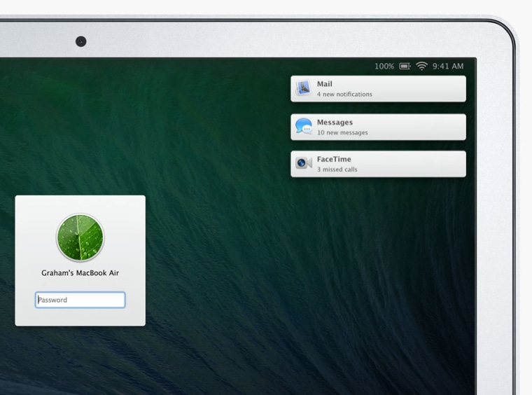Open the FaceTime notification title

point(334,159)
